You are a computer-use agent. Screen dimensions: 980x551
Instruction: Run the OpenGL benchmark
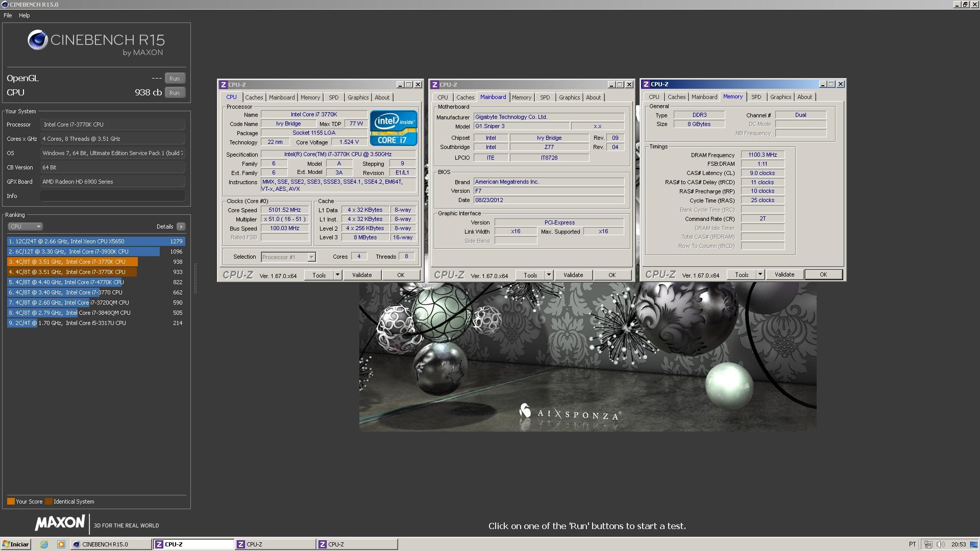coord(175,79)
